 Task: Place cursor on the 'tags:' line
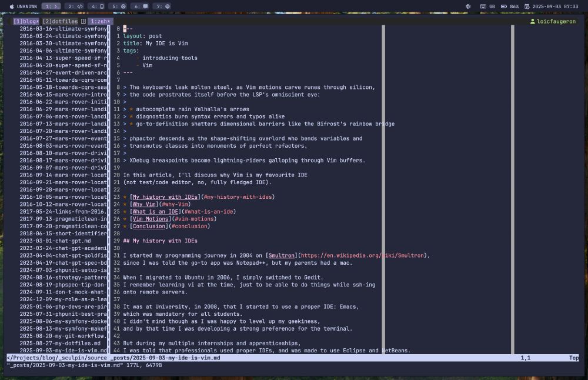pos(131,51)
